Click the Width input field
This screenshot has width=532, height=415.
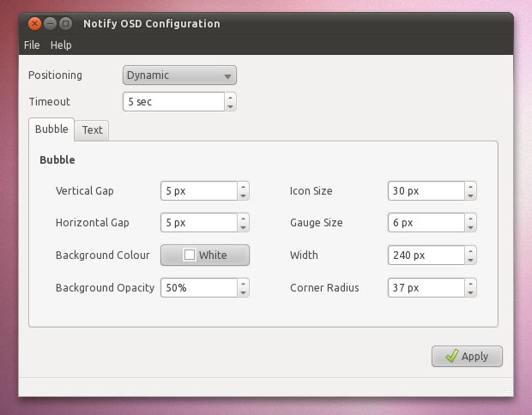click(426, 256)
